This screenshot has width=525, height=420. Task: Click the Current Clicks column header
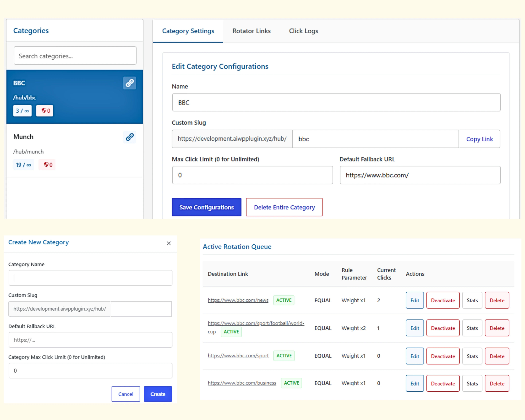pos(386,274)
